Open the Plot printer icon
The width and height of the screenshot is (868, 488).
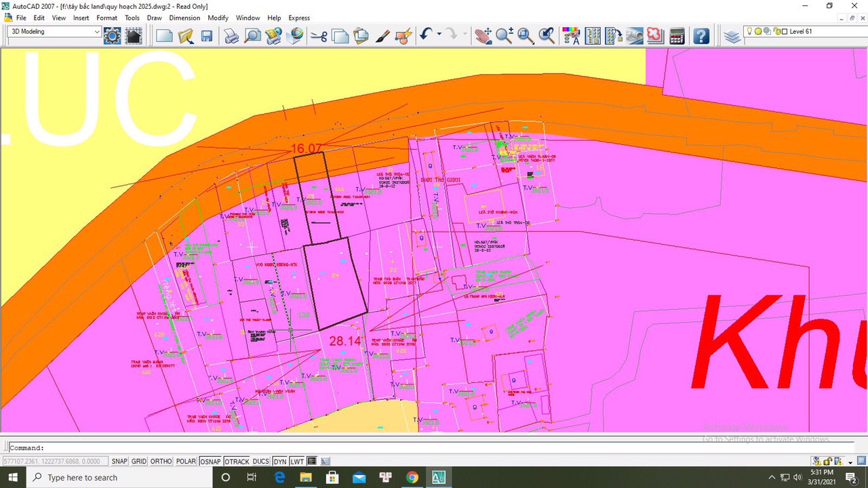coord(231,36)
